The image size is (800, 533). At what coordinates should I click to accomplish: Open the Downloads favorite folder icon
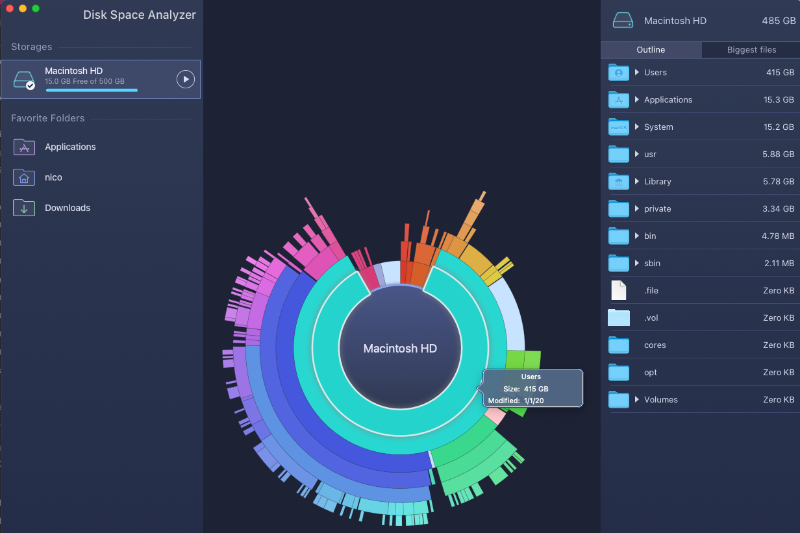pyautogui.click(x=24, y=208)
